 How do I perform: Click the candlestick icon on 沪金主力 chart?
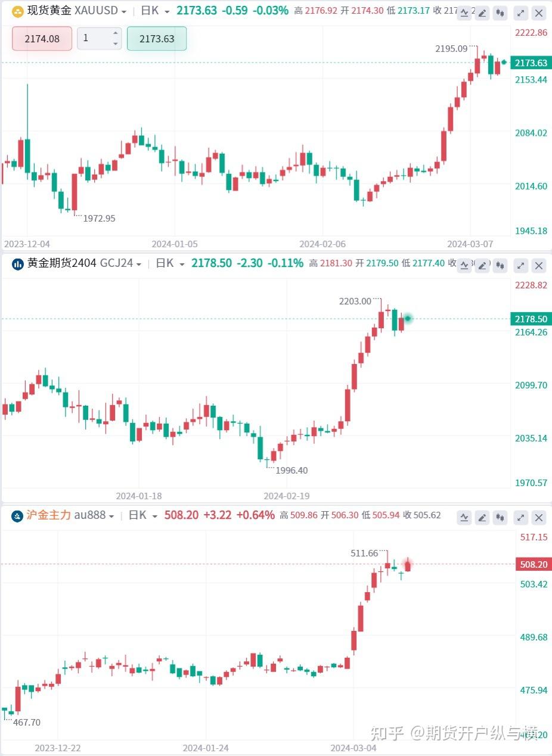pyautogui.click(x=500, y=518)
